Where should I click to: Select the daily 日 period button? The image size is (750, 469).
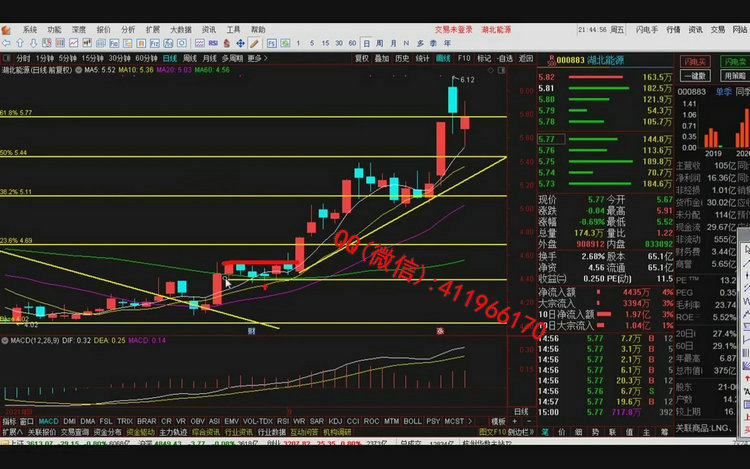[x=366, y=44]
